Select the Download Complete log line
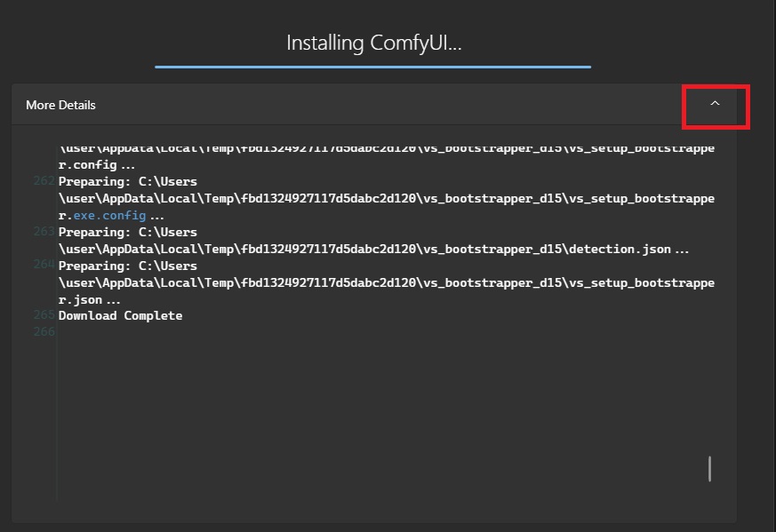The width and height of the screenshot is (776, 532). point(119,315)
